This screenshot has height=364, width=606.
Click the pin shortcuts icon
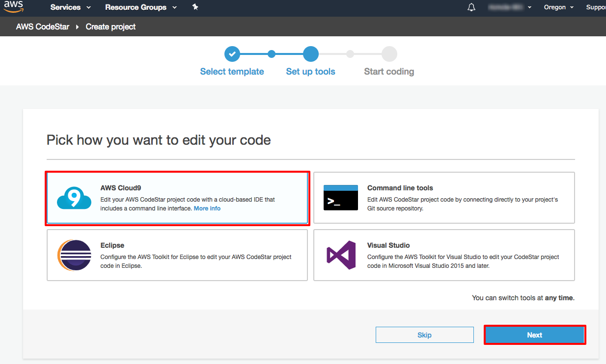pyautogui.click(x=195, y=7)
